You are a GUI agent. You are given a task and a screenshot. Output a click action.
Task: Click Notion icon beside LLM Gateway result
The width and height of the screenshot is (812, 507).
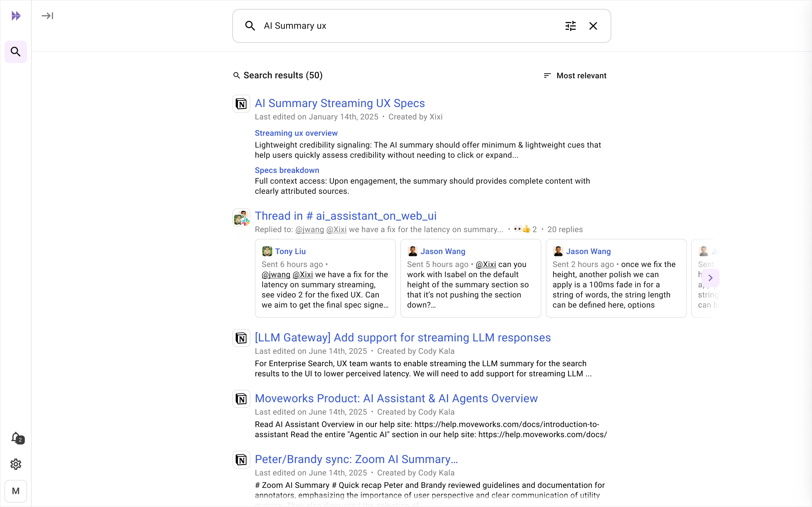tap(241, 338)
